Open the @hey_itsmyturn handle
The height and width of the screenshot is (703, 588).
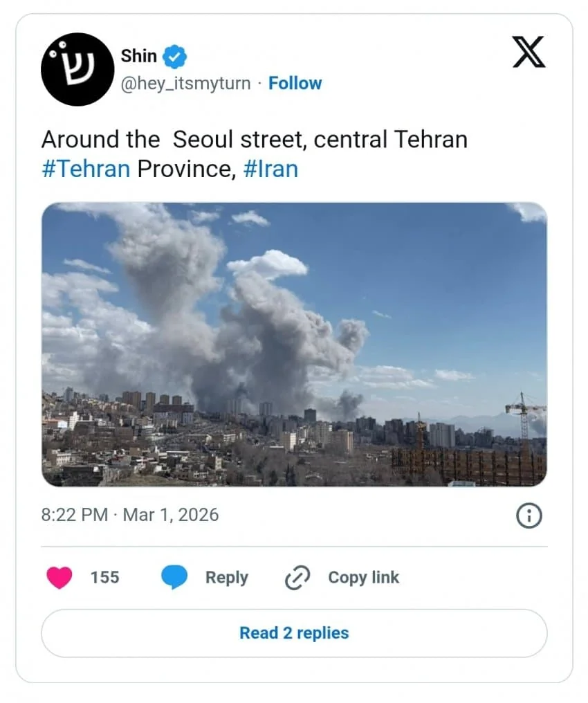pyautogui.click(x=185, y=84)
